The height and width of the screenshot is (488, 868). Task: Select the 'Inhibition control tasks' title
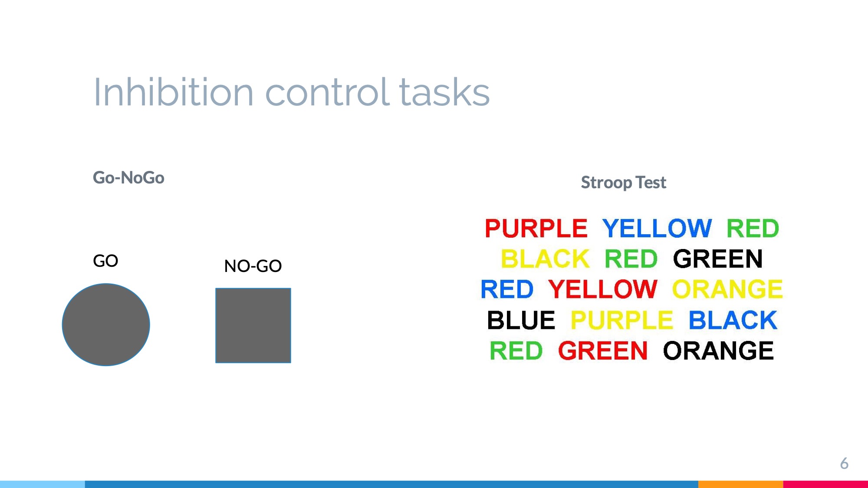tap(291, 92)
